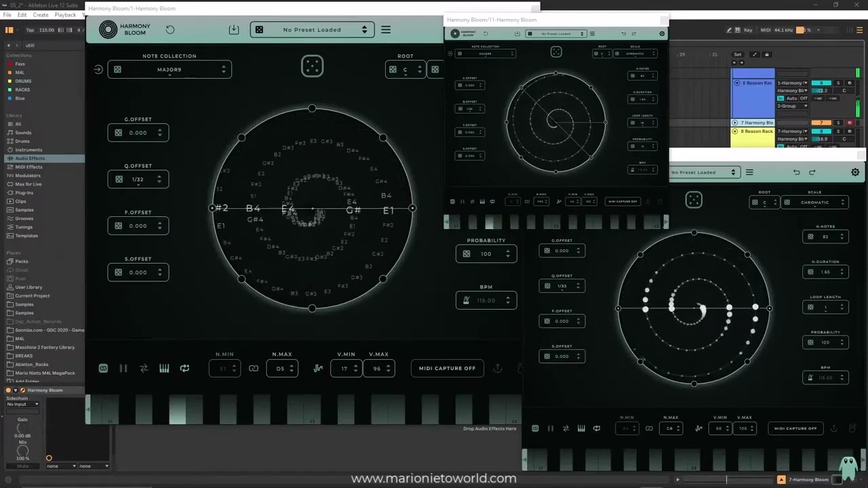Viewport: 868px width, 488px height.
Task: Toggle MIDI CAPTURE OFF in lower-right window
Action: coord(795,428)
